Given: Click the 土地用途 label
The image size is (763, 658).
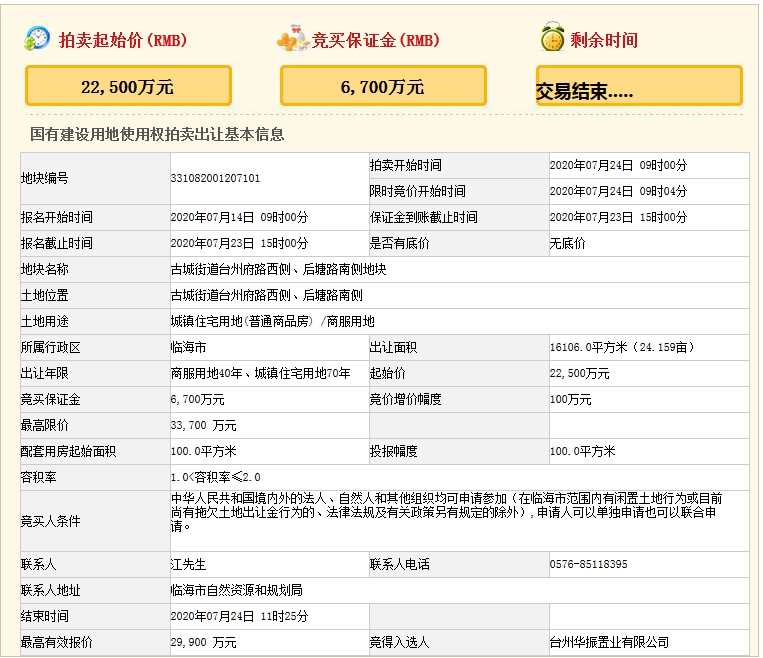Looking at the screenshot, I should tap(44, 321).
